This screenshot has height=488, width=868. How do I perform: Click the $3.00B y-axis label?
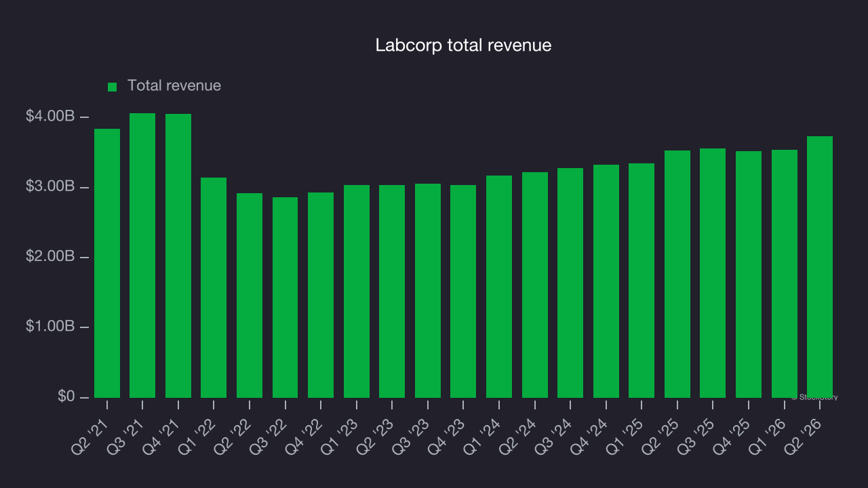(x=50, y=186)
